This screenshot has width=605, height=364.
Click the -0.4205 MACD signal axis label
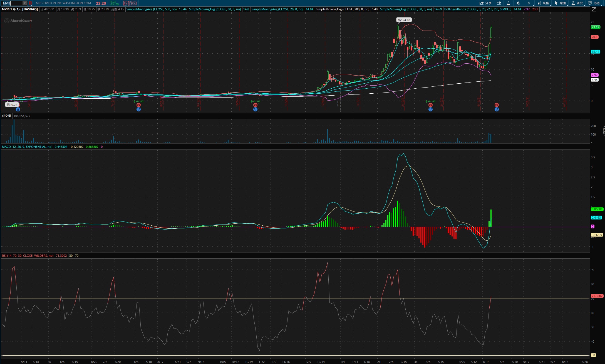[x=597, y=235]
